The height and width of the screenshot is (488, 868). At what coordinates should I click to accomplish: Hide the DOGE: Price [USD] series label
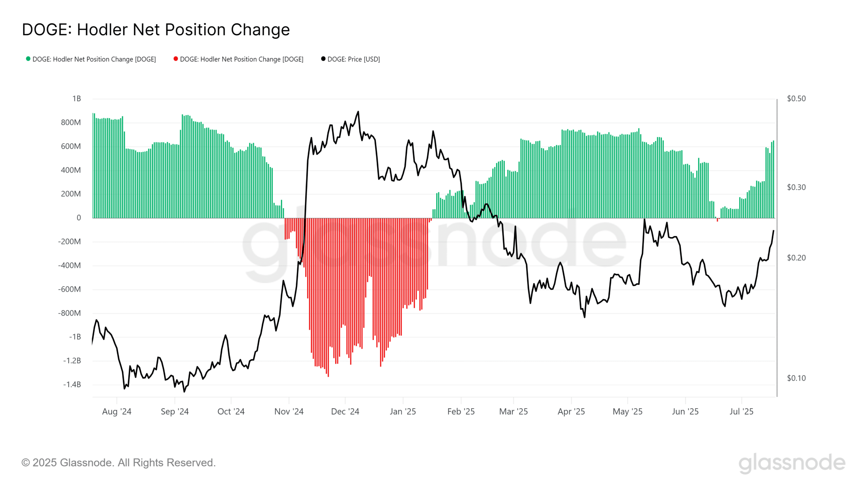point(353,59)
